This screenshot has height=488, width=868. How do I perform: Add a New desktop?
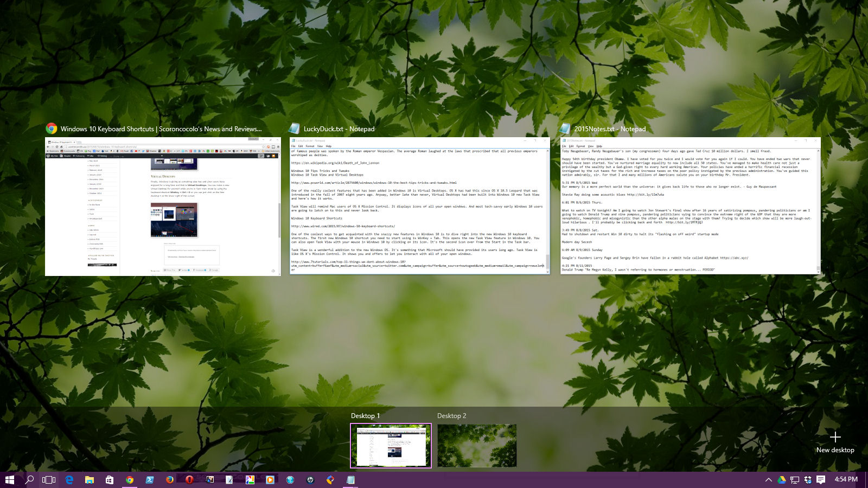coord(835,441)
